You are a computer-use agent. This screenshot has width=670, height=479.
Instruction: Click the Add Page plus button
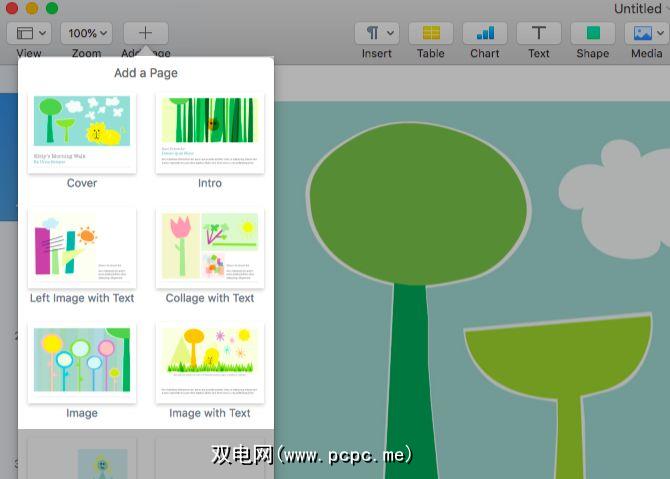[x=145, y=32]
